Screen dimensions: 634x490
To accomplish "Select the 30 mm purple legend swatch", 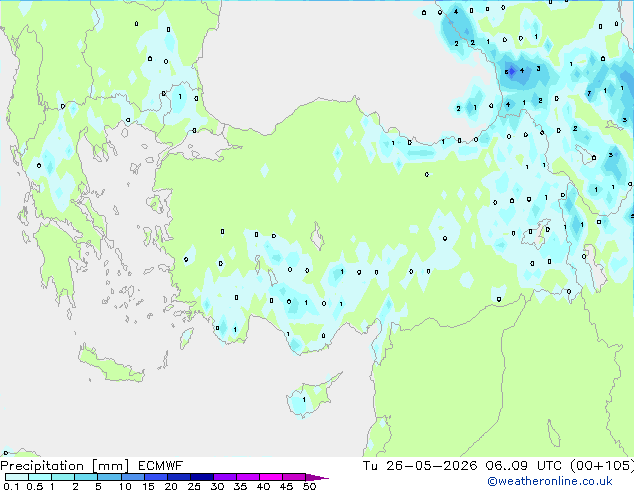I will click(x=224, y=477).
